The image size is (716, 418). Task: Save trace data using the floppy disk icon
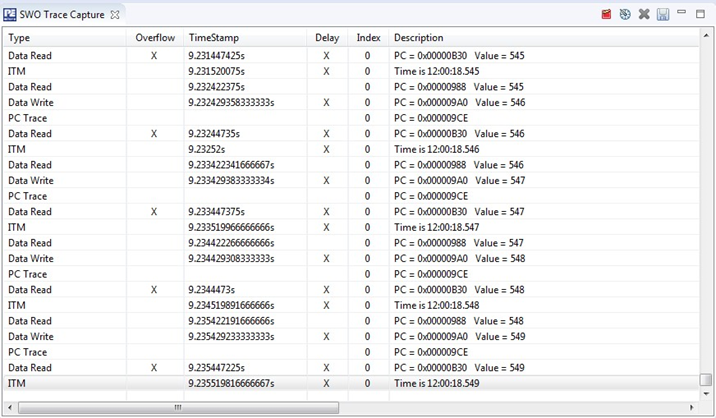663,14
